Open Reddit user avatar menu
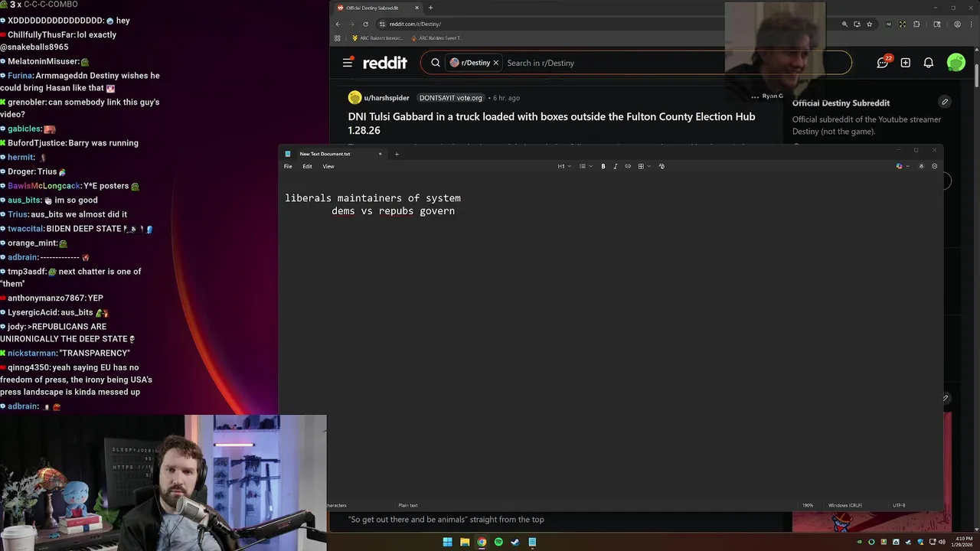Image resolution: width=980 pixels, height=551 pixels. (x=956, y=63)
